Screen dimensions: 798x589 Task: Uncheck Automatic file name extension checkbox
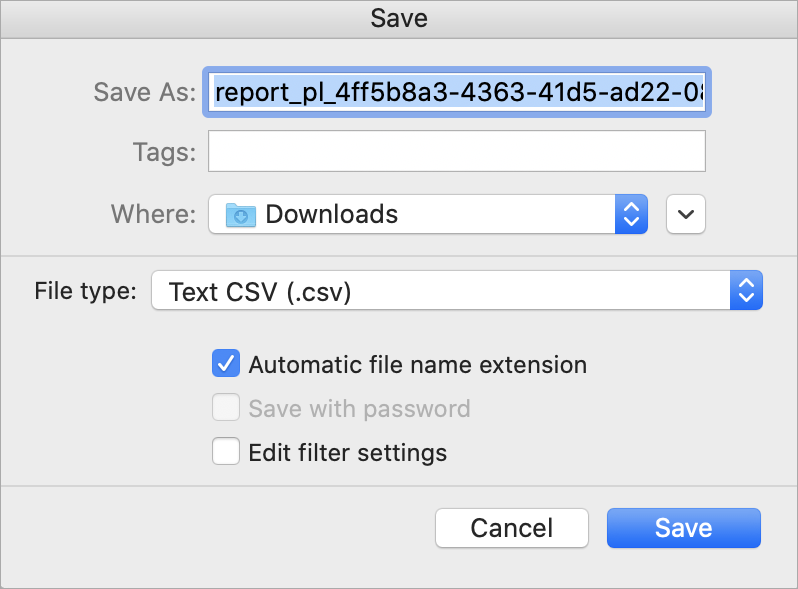[x=226, y=363]
